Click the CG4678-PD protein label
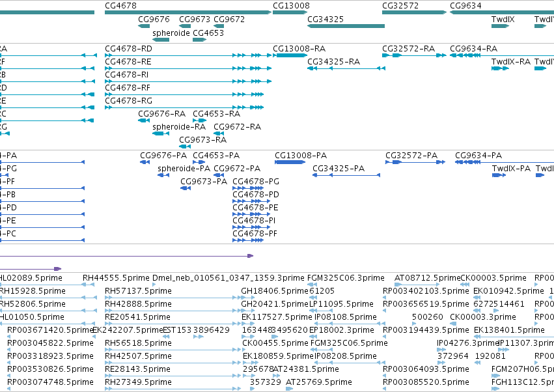The height and width of the screenshot is (392, 554). [x=256, y=195]
